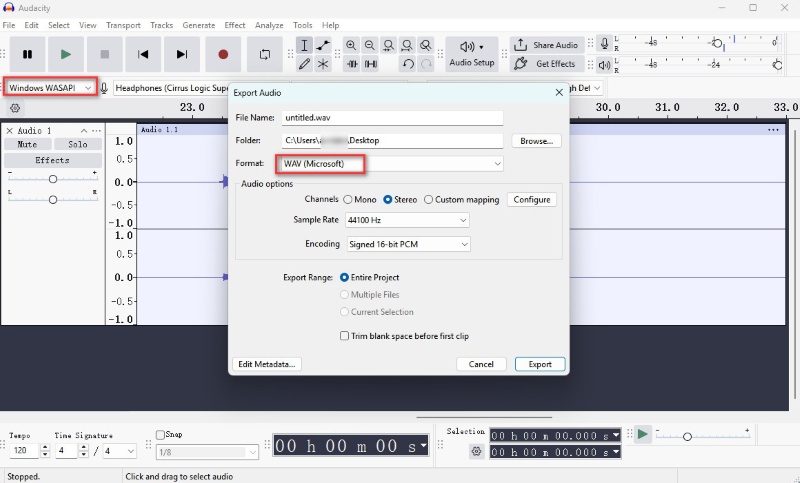Open the time signature denominator dropdown
The image size is (800, 483).
click(x=120, y=451)
